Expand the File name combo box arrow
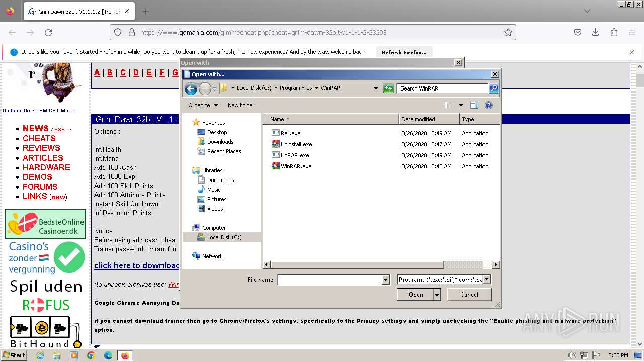Image resolution: width=644 pixels, height=362 pixels. 386,280
